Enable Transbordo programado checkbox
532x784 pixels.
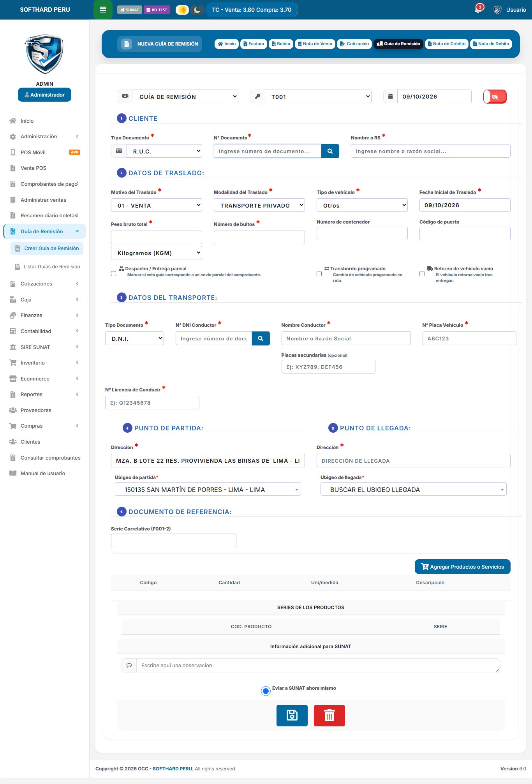[x=319, y=274]
